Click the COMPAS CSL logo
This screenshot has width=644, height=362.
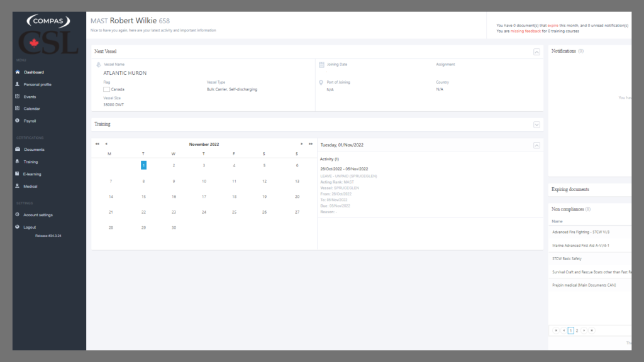click(x=48, y=35)
